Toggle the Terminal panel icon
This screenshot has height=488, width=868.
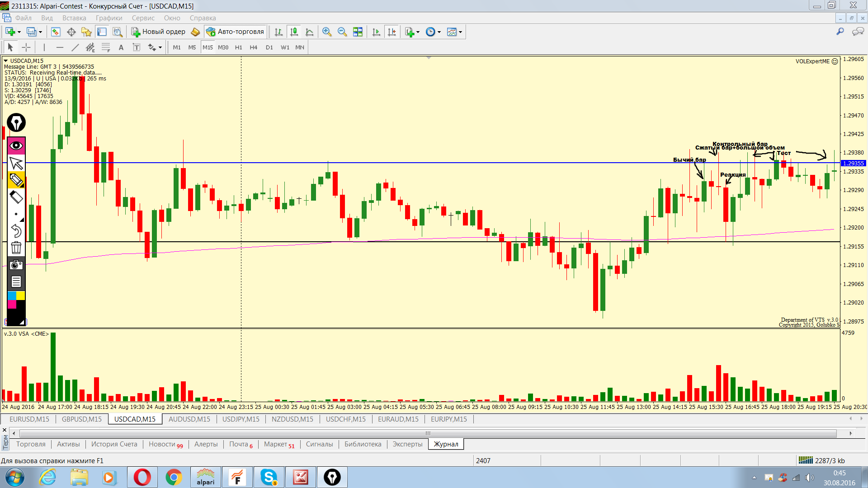click(102, 32)
